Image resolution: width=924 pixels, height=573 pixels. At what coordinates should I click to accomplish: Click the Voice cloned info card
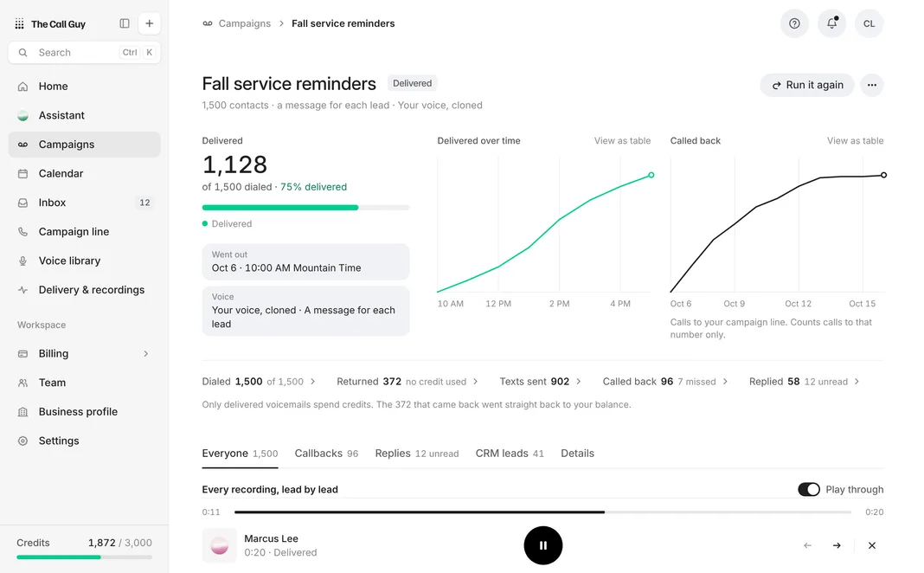[305, 312]
